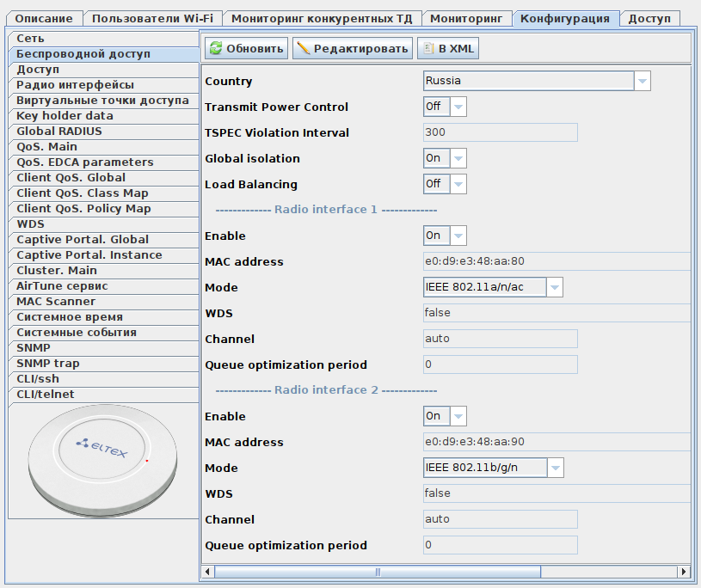Screen dimensions: 701x588
Task: Select QoS. Main section
Action: point(104,147)
